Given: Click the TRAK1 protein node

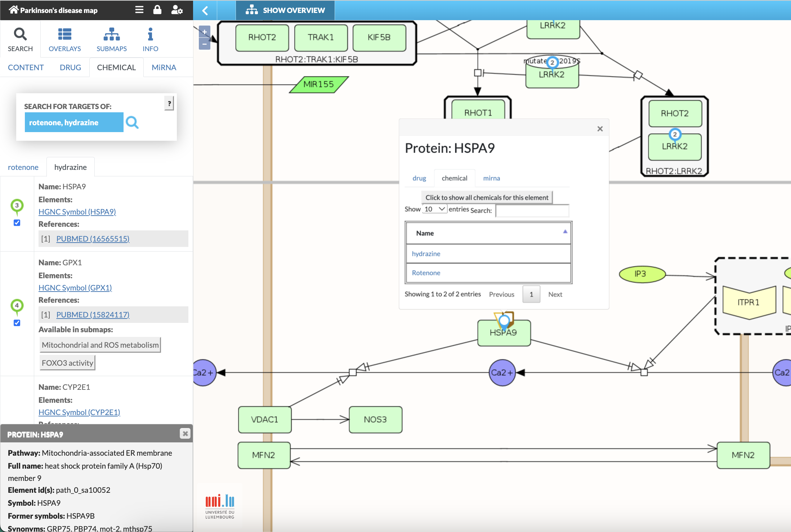Looking at the screenshot, I should pos(321,37).
